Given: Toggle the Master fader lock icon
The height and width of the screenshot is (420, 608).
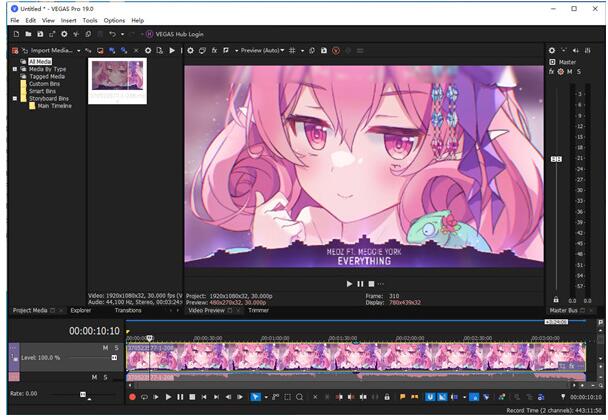Looking at the screenshot, I should click(556, 300).
